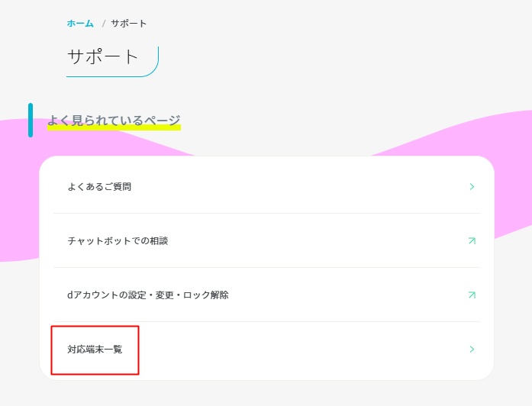This screenshot has width=532, height=406.
Task: Click the chevron arrow beside 対応端末一覧
Action: click(x=472, y=349)
